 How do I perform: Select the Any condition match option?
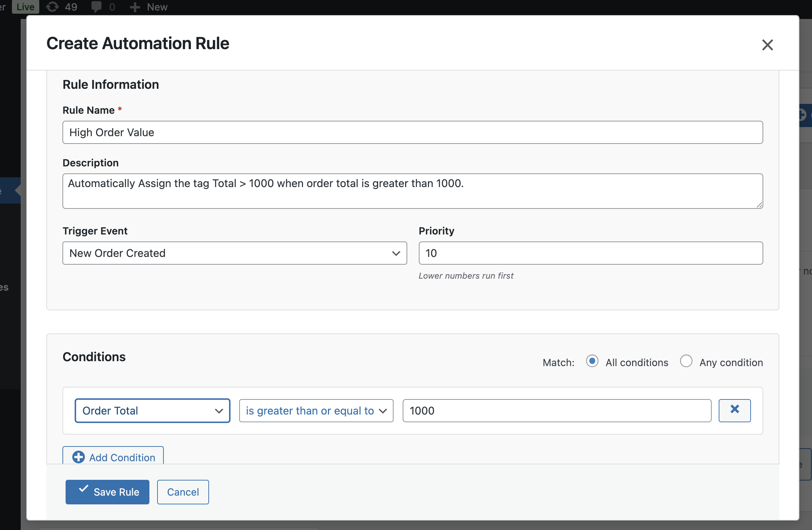pos(686,361)
